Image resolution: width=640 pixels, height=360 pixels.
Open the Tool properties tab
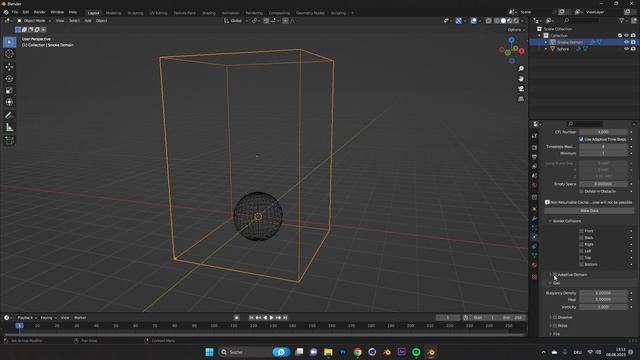(534, 136)
